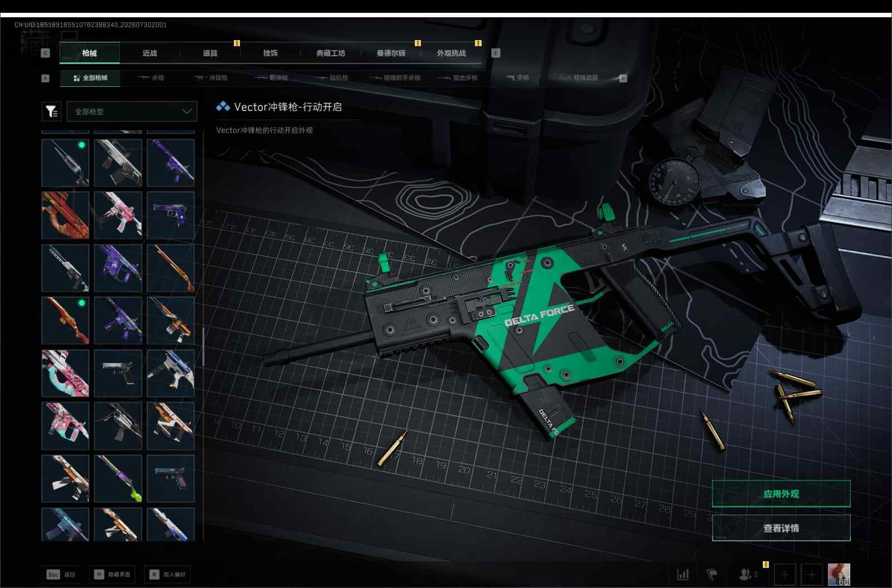
Task: Filter by 特殊武器 category
Action: (579, 78)
